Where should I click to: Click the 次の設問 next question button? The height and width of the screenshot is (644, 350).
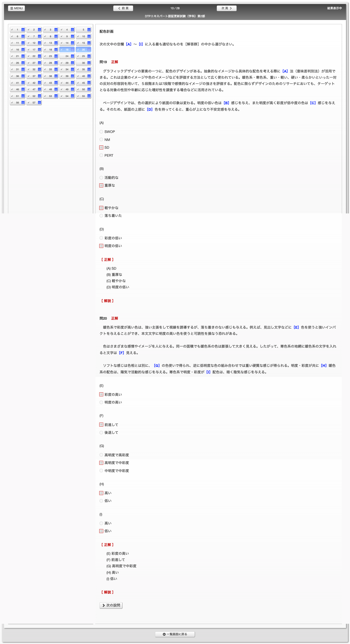[x=111, y=605]
